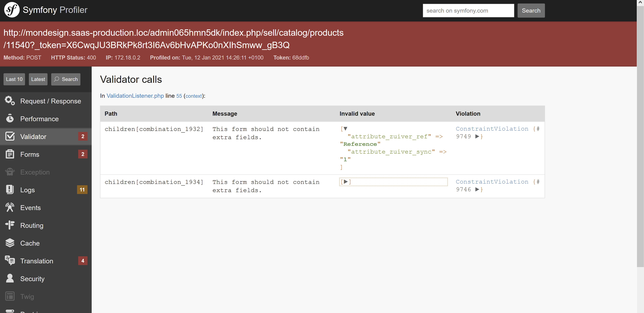The width and height of the screenshot is (644, 313).
Task: Open the Logs panel
Action: pos(46,190)
